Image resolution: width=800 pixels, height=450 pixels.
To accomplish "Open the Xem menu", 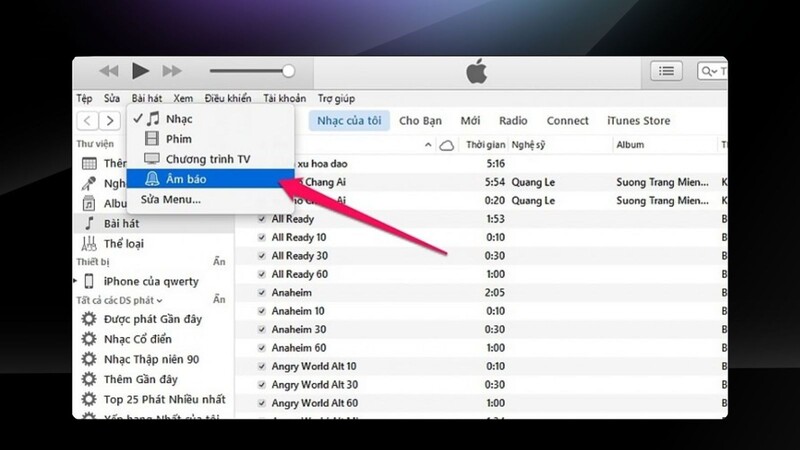I will click(183, 98).
